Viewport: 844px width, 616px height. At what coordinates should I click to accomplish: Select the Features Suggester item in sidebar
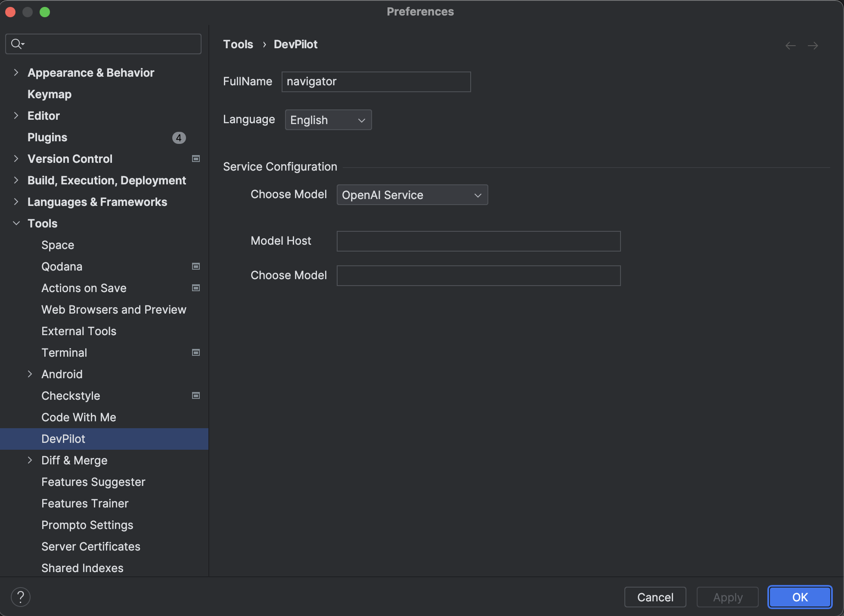tap(93, 481)
